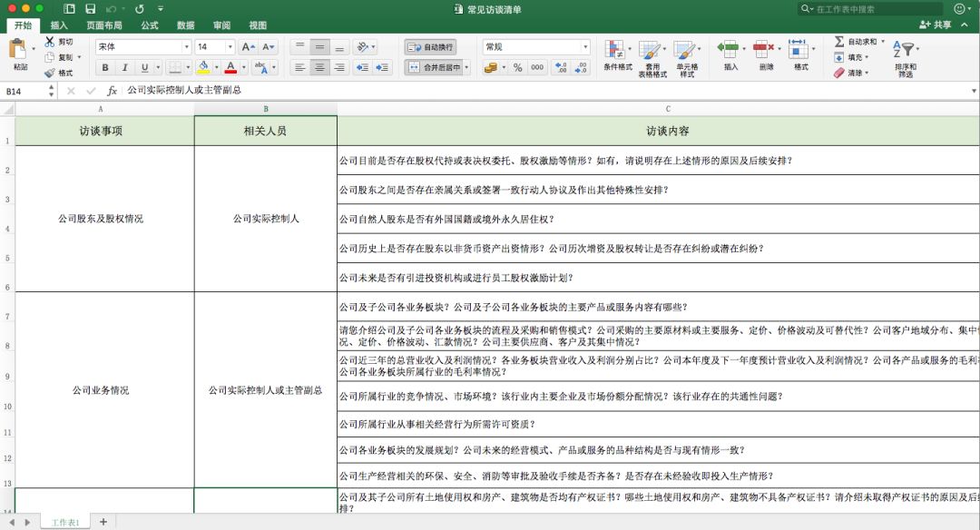Screen dimensions: 980x530
Task: Switch to the Home (开始) tab
Action: pos(23,25)
